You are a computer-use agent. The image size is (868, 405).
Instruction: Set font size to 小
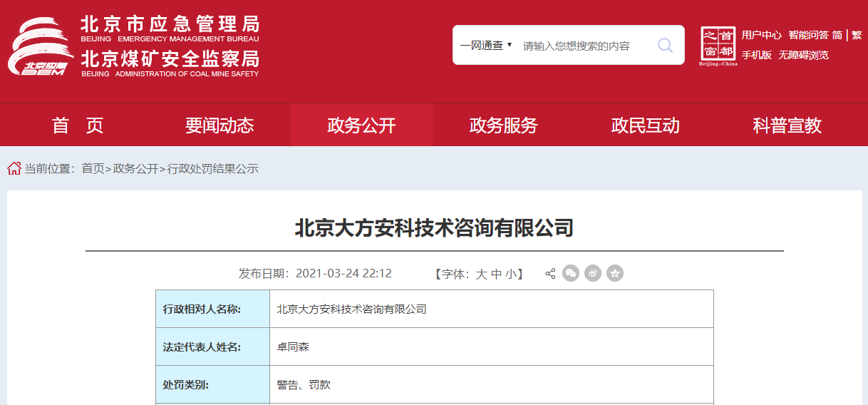pyautogui.click(x=511, y=274)
